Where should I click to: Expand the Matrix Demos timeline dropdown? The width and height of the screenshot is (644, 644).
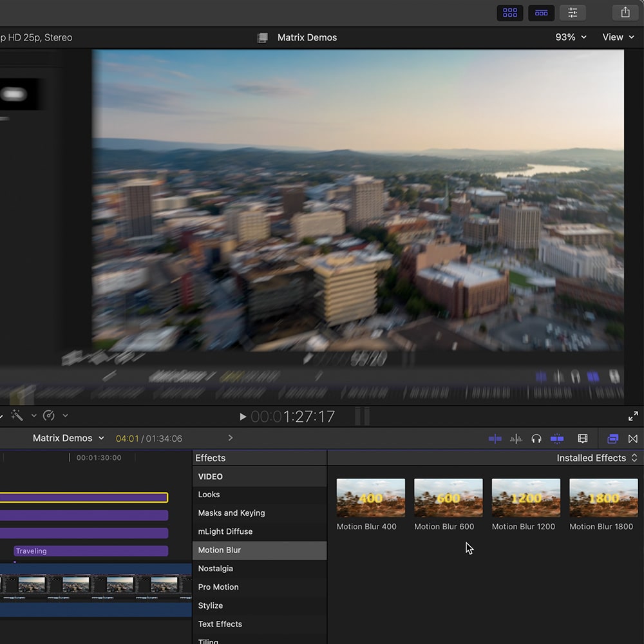coord(68,439)
